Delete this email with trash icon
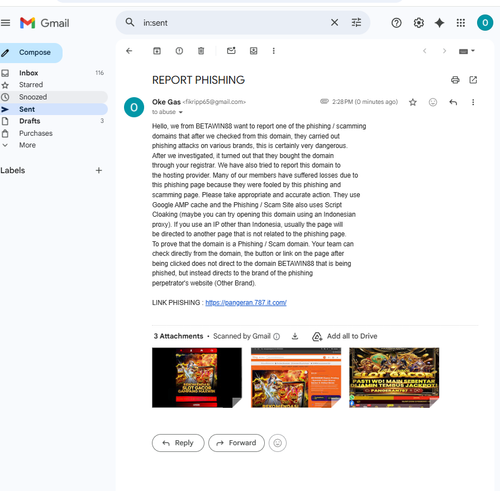Screen dimensions: 500x491 (201, 51)
